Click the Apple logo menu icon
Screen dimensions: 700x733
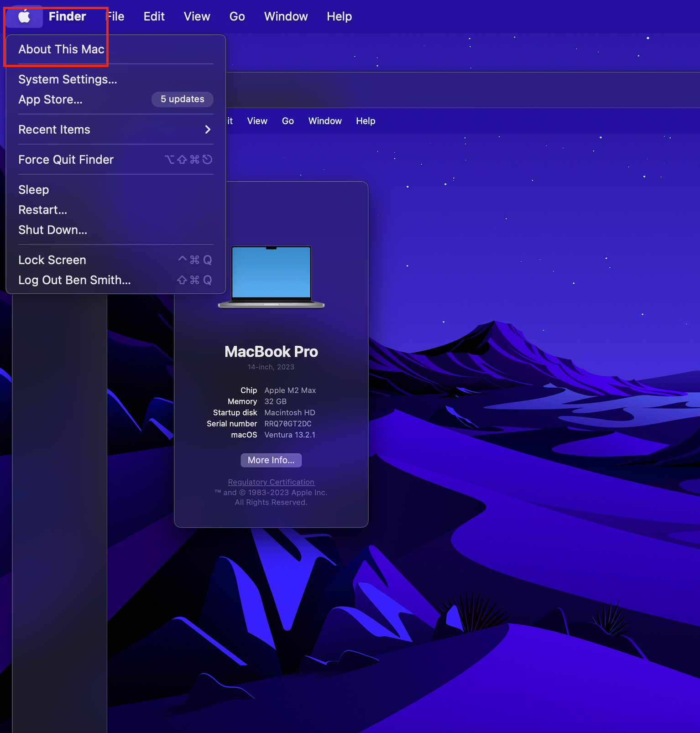pyautogui.click(x=24, y=16)
